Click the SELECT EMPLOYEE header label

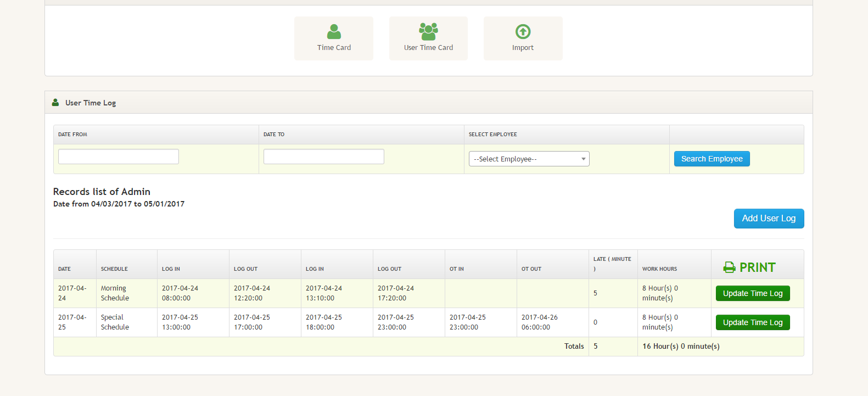click(492, 135)
